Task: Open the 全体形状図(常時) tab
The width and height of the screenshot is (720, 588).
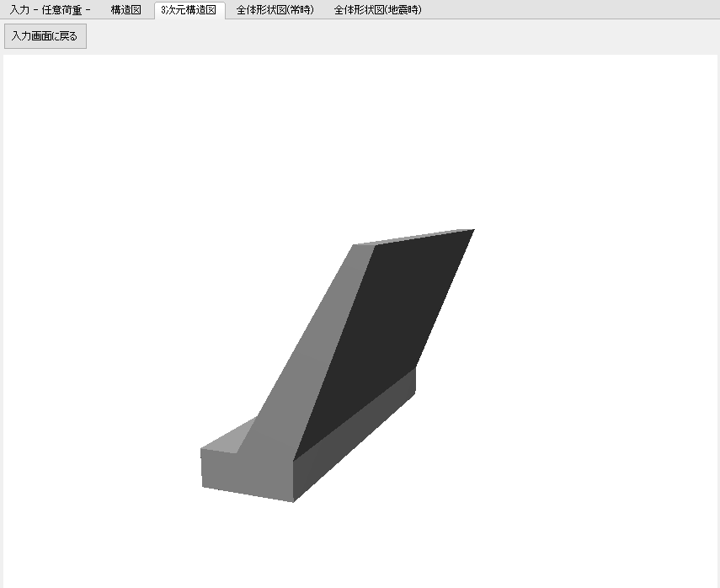Action: pos(275,9)
